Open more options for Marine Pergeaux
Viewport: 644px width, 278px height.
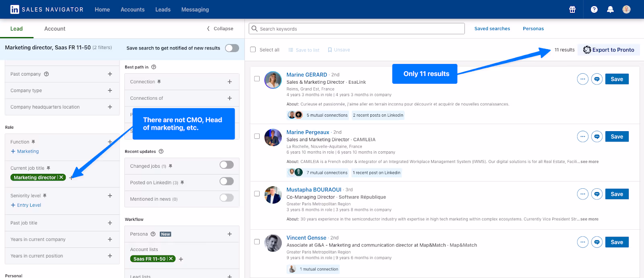click(x=582, y=137)
